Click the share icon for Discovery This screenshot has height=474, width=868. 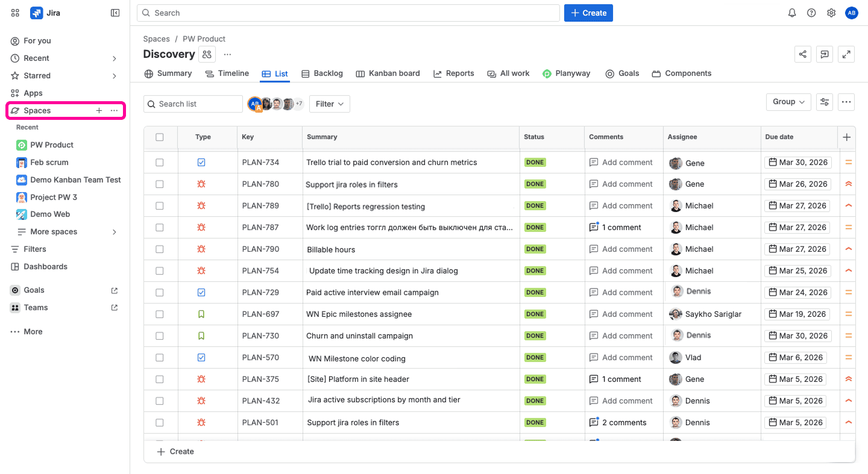tap(803, 54)
